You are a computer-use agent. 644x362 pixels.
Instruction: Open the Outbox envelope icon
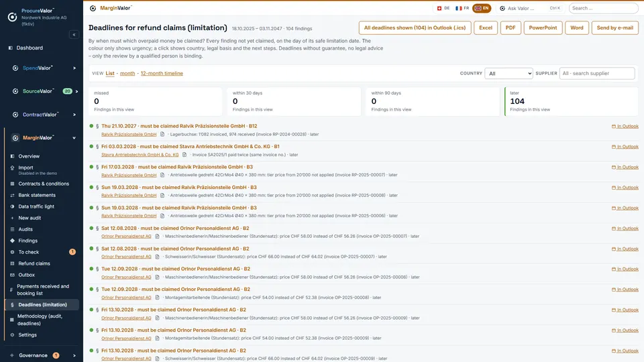12,275
